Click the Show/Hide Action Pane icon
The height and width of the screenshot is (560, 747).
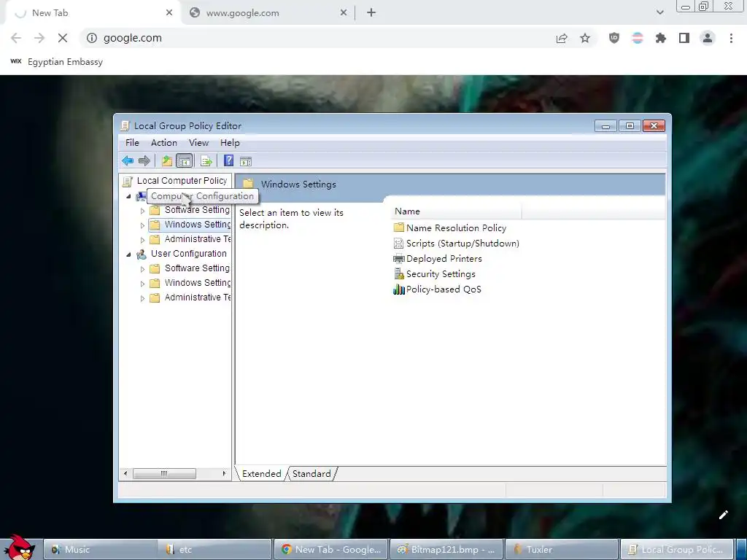pyautogui.click(x=246, y=161)
